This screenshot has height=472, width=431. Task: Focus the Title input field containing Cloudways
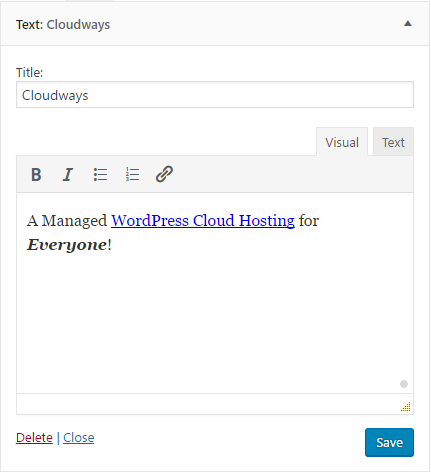click(x=215, y=95)
